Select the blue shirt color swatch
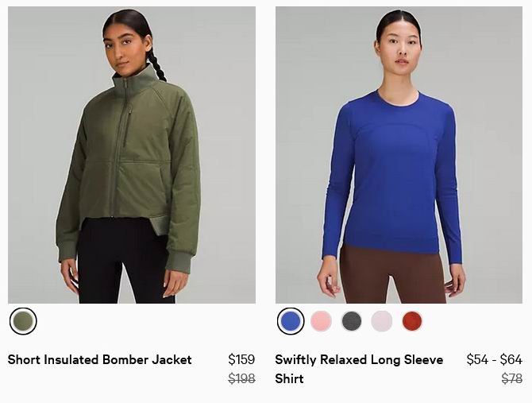This screenshot has height=403, width=532. click(291, 321)
